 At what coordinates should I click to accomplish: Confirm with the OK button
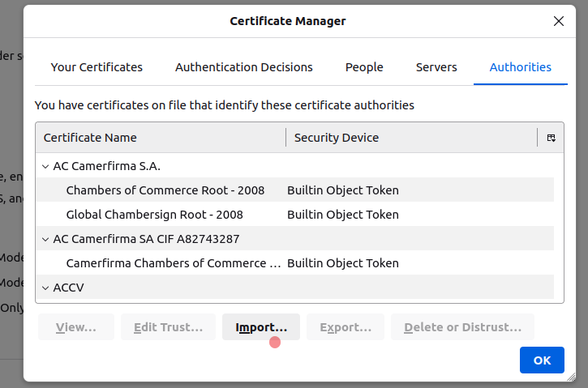(542, 360)
